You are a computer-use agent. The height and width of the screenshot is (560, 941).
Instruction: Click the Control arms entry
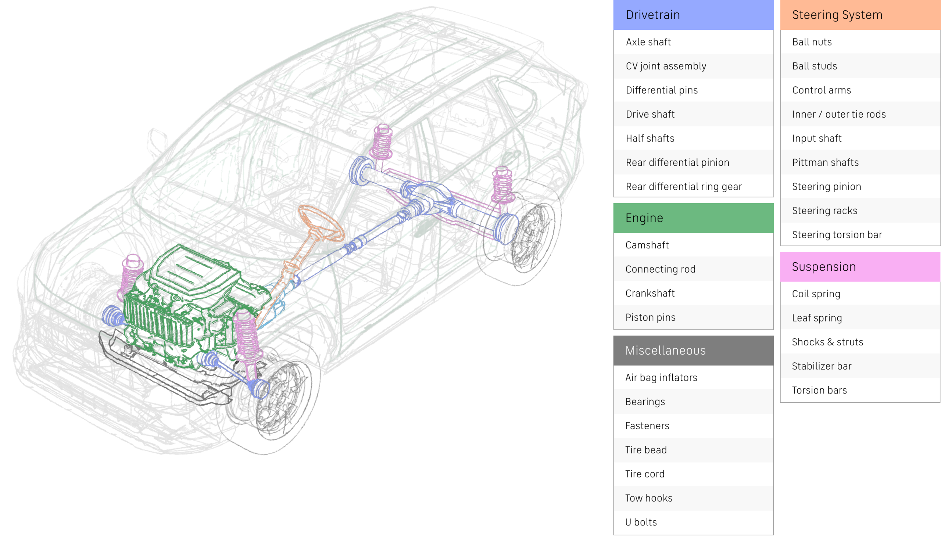pyautogui.click(x=860, y=90)
